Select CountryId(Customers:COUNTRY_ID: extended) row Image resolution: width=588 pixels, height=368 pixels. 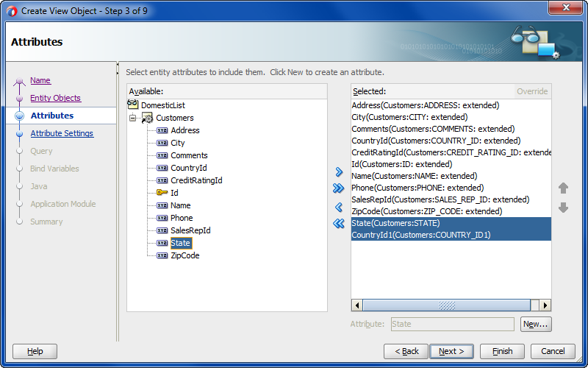coord(451,141)
